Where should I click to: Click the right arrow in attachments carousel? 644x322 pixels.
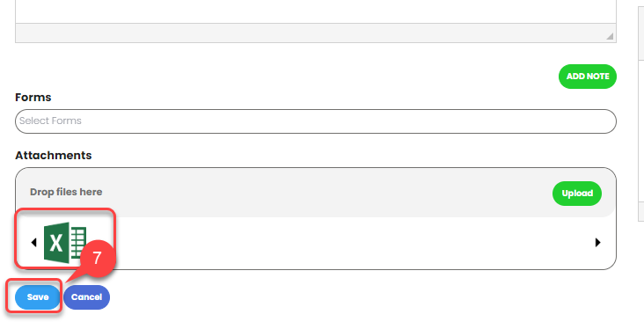(x=598, y=242)
